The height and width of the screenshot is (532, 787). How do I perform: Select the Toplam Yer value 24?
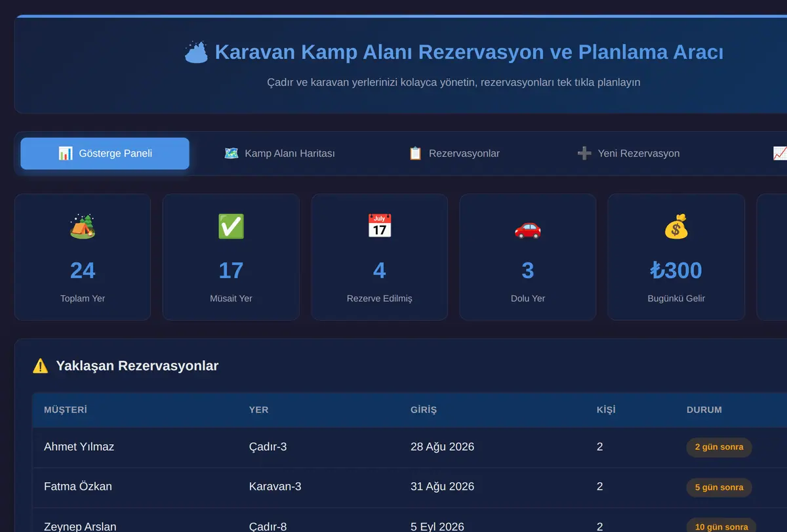tap(83, 270)
